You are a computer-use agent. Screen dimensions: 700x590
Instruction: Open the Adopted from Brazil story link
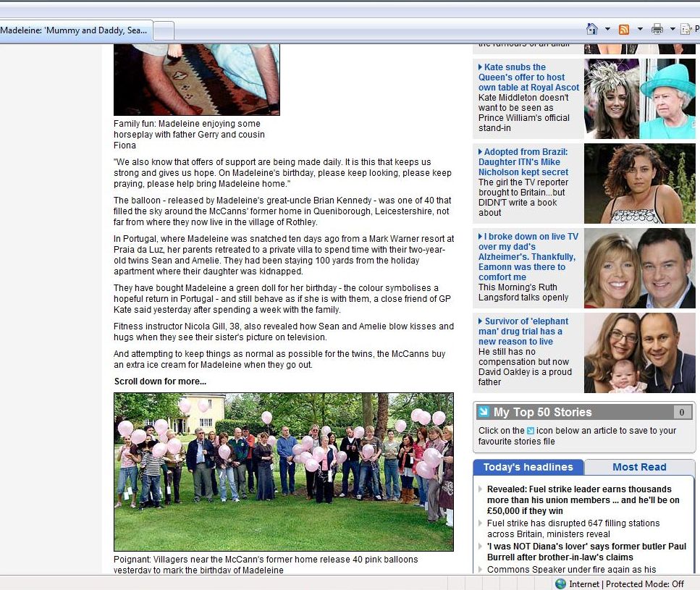[x=523, y=162]
